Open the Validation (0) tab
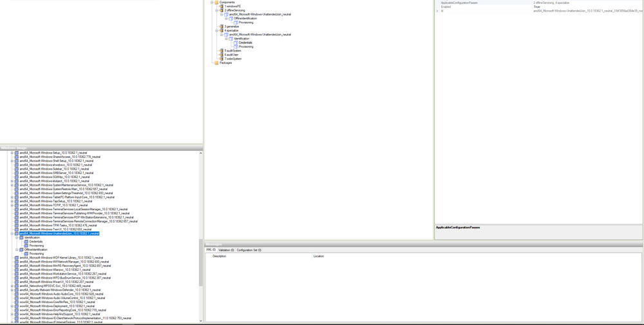The height and width of the screenshot is (325, 644). (226, 250)
